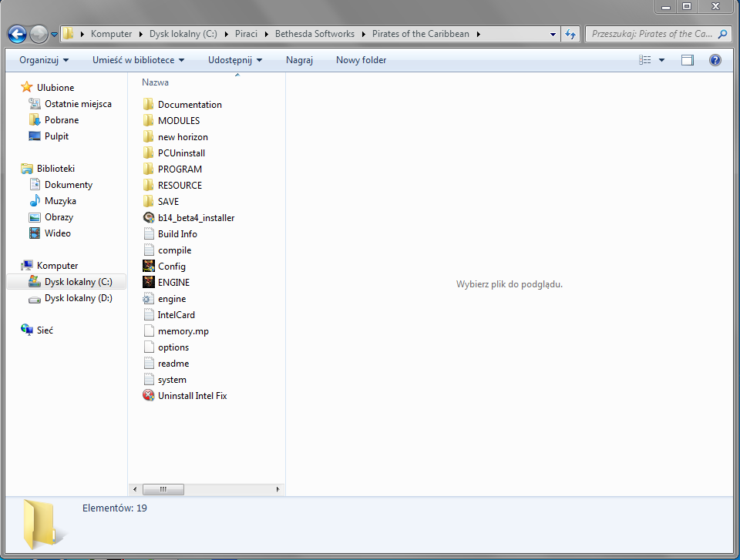Screen dimensions: 740x560
Task: Select Uninstall Intel Fix icon
Action: pyautogui.click(x=148, y=395)
